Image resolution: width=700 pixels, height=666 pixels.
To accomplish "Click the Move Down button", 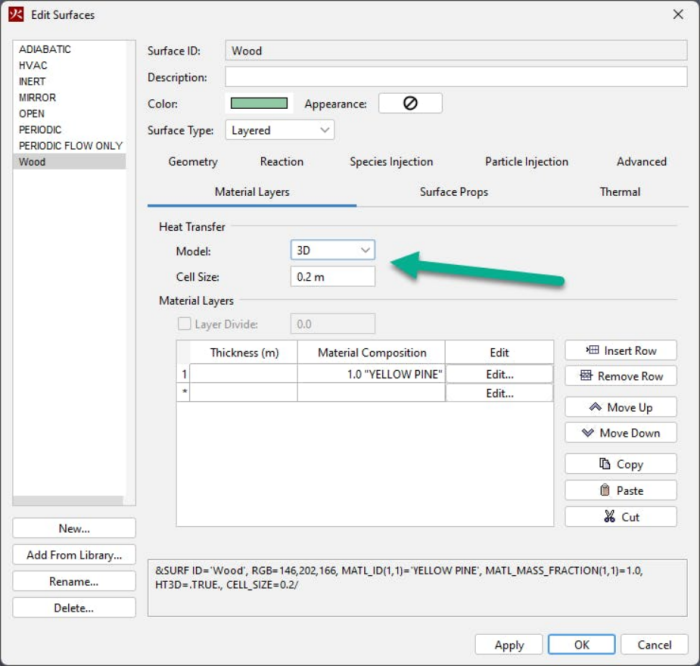I will (621, 433).
